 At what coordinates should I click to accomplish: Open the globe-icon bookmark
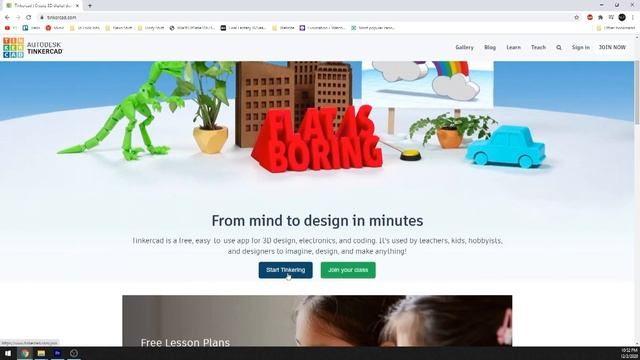pyautogui.click(x=192, y=28)
